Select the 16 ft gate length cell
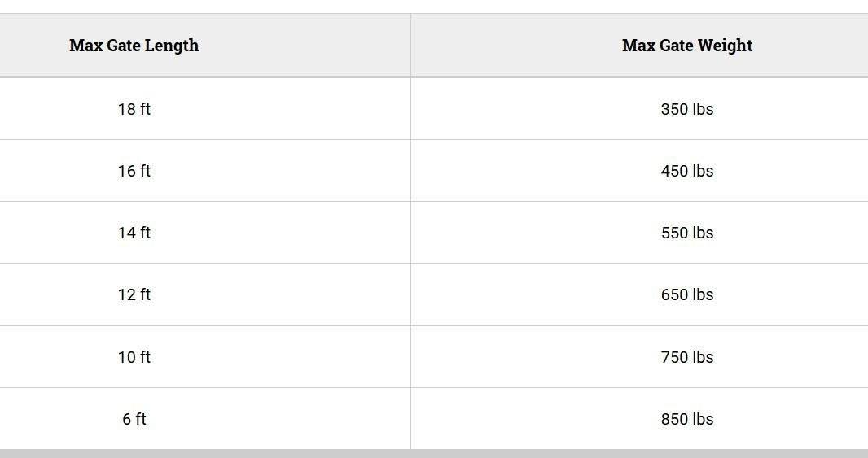The width and height of the screenshot is (868, 458). [134, 171]
